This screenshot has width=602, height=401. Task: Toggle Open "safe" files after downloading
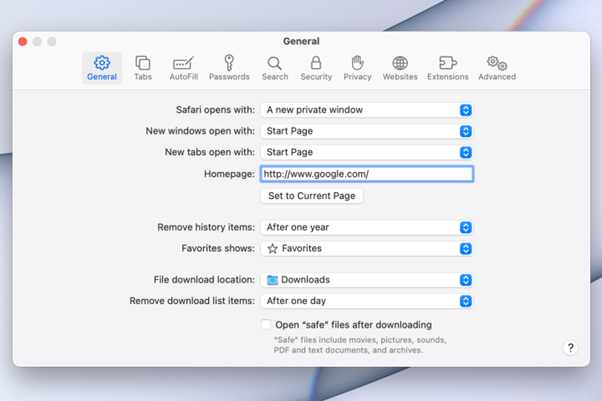[x=266, y=325]
